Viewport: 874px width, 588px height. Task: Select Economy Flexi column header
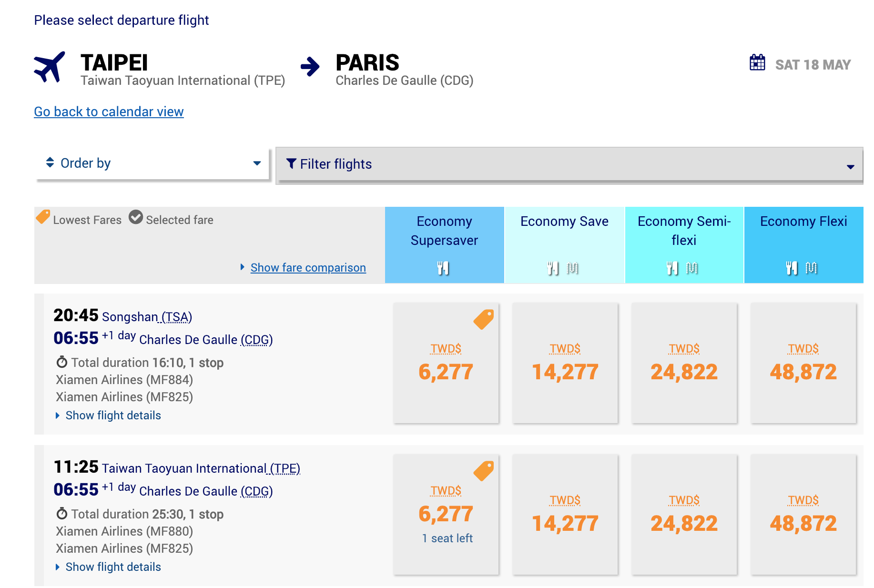(804, 245)
